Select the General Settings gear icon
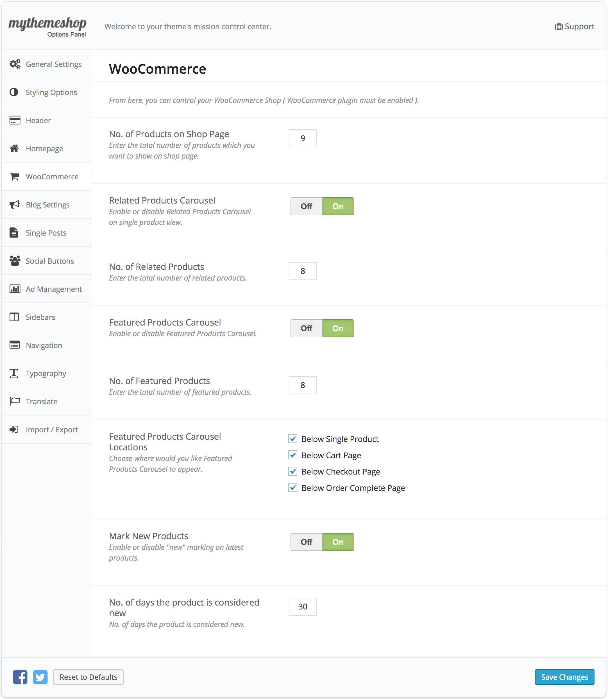Viewport: 608px width, 700px height. [x=15, y=64]
